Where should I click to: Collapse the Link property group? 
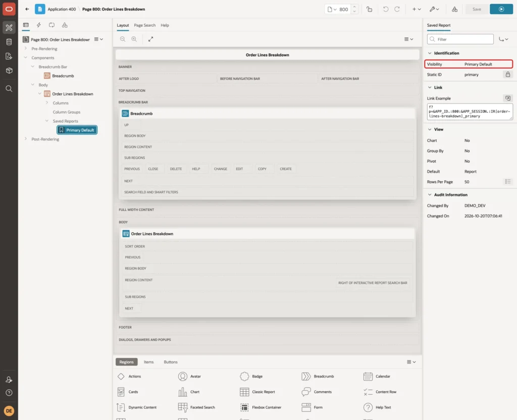430,87
